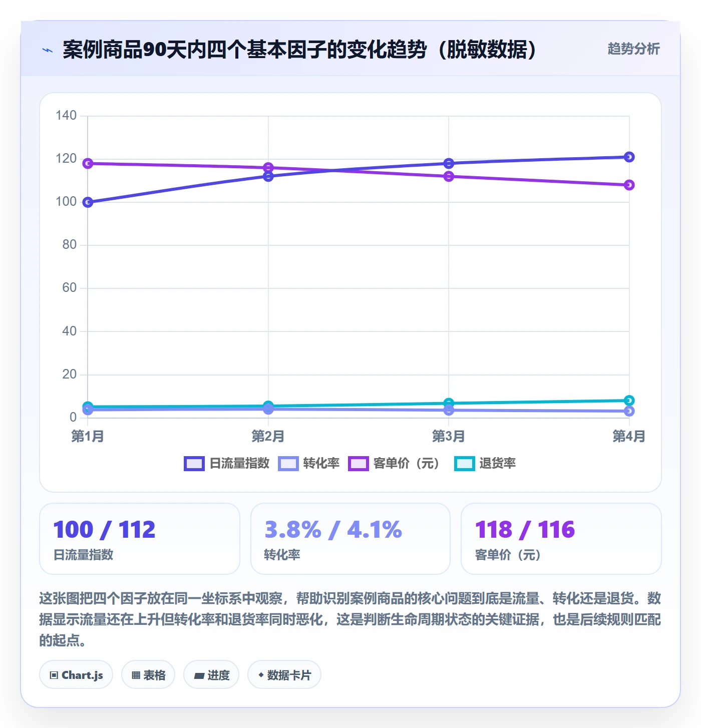
Task: Click the 客单价 data point at 第4月
Action: click(x=629, y=185)
